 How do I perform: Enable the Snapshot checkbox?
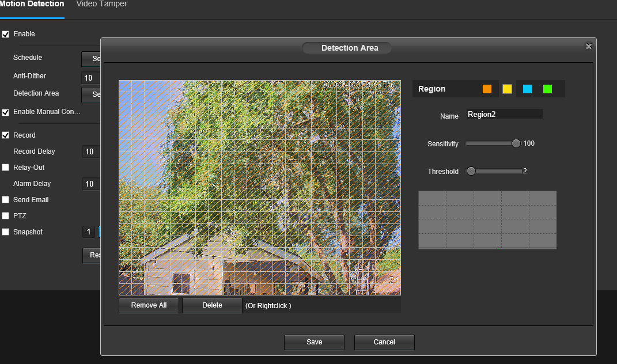click(x=6, y=232)
